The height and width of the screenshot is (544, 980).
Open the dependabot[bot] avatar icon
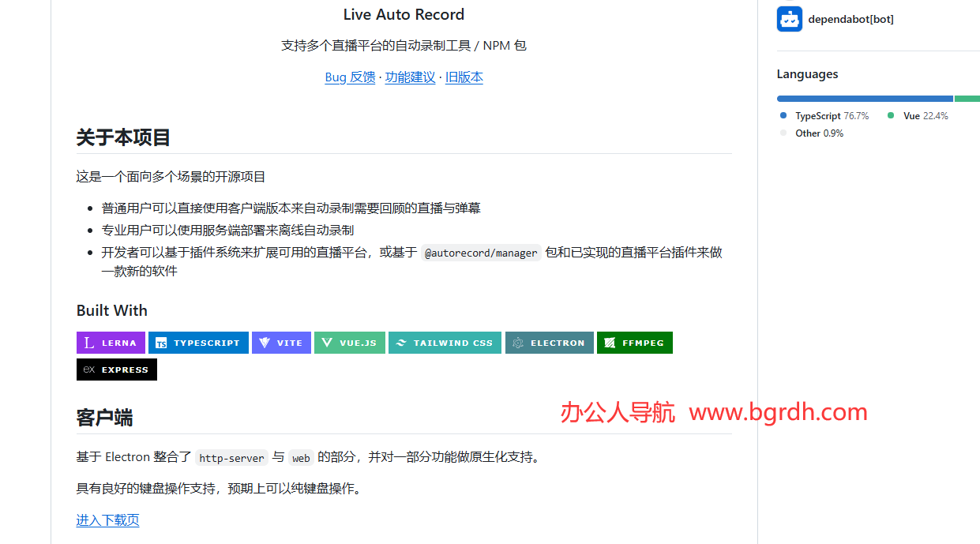pyautogui.click(x=789, y=18)
